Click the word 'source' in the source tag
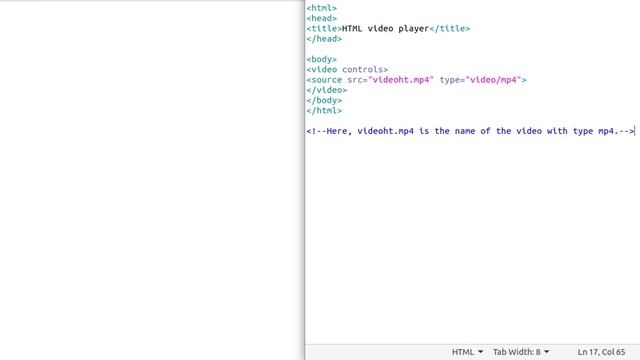The width and height of the screenshot is (640, 360). pos(327,80)
